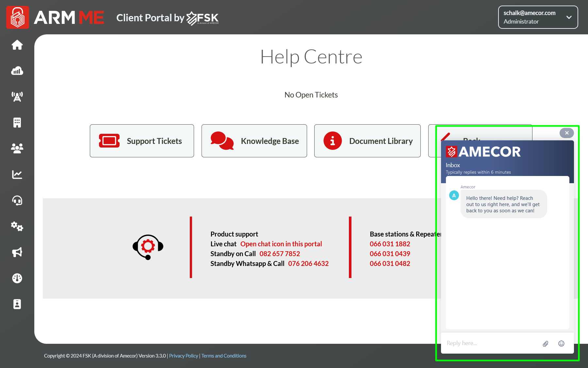The height and width of the screenshot is (368, 588).
Task: Open the cloud analytics sidebar icon
Action: click(17, 71)
